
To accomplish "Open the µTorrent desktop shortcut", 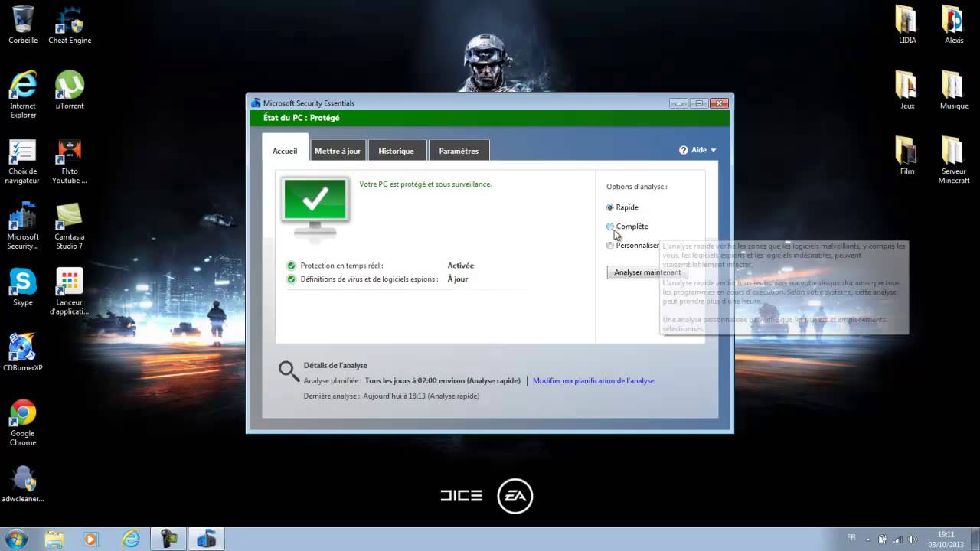I will 70,90.
